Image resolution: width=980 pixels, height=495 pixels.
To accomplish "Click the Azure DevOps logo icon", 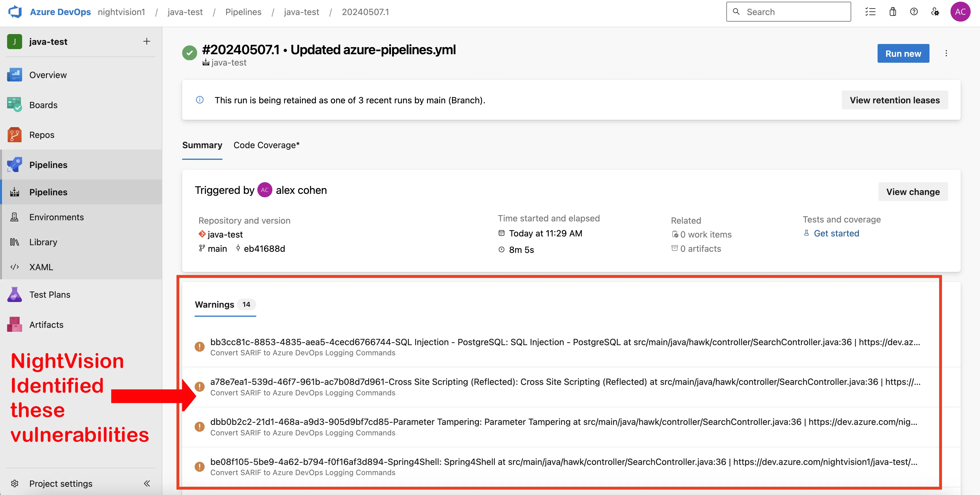I will (15, 12).
